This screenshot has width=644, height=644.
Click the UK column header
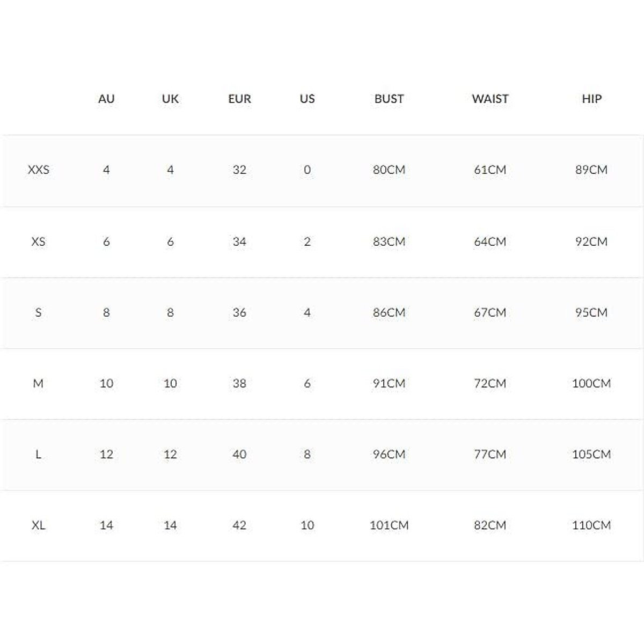170,99
